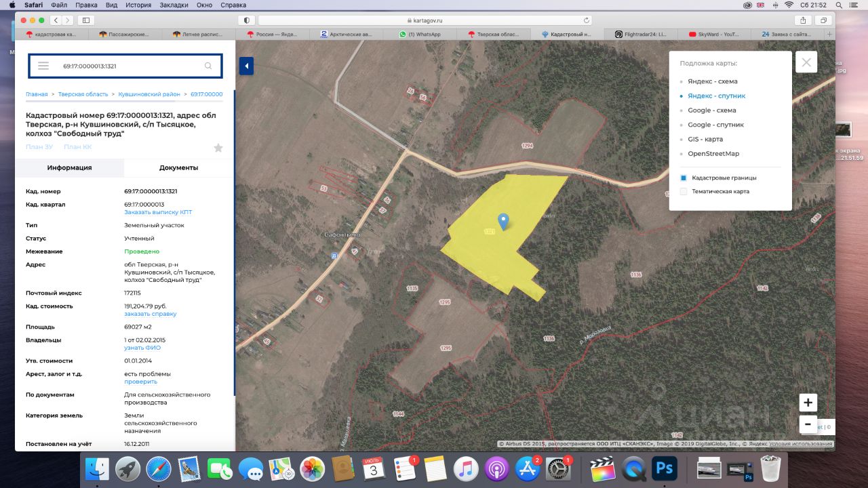Collapse the info sidebar with arrow button
Viewport: 868px width, 488px height.
(246, 66)
